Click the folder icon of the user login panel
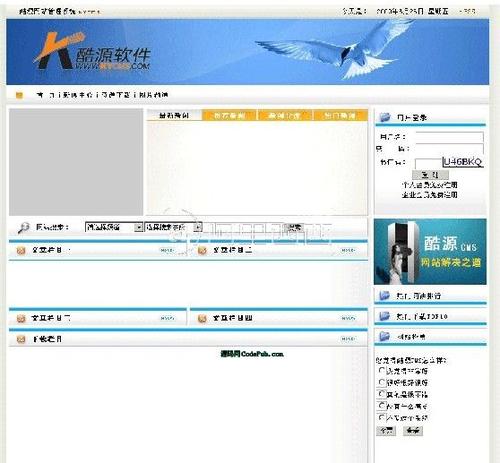The image size is (500, 463). (x=385, y=117)
